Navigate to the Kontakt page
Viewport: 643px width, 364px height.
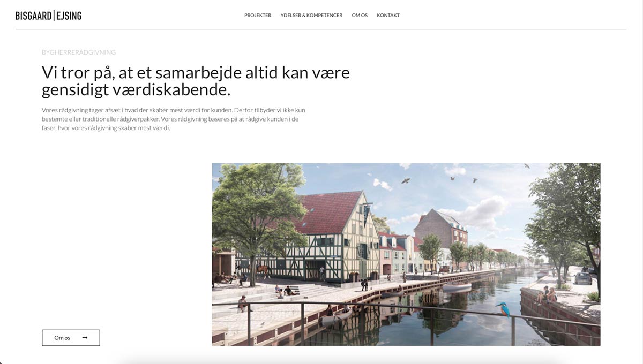[x=388, y=16]
